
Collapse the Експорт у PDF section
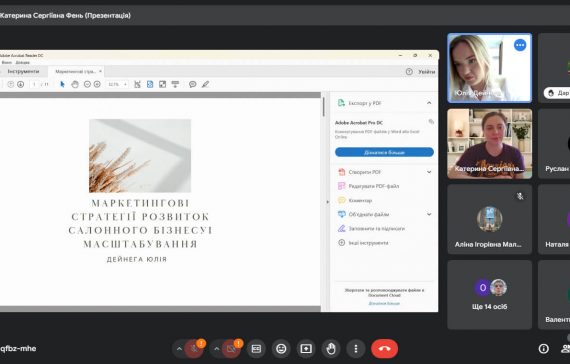[x=429, y=103]
